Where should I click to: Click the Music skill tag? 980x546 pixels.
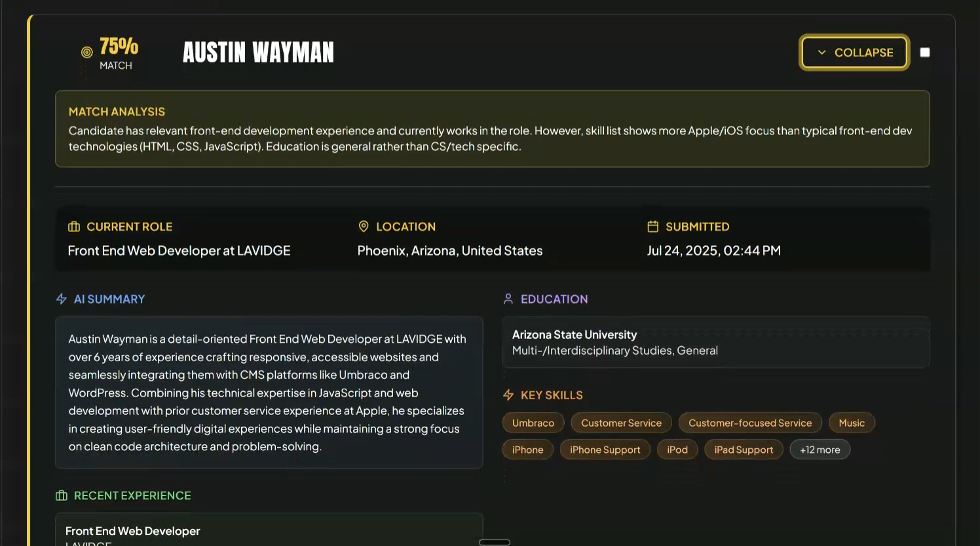pyautogui.click(x=851, y=423)
